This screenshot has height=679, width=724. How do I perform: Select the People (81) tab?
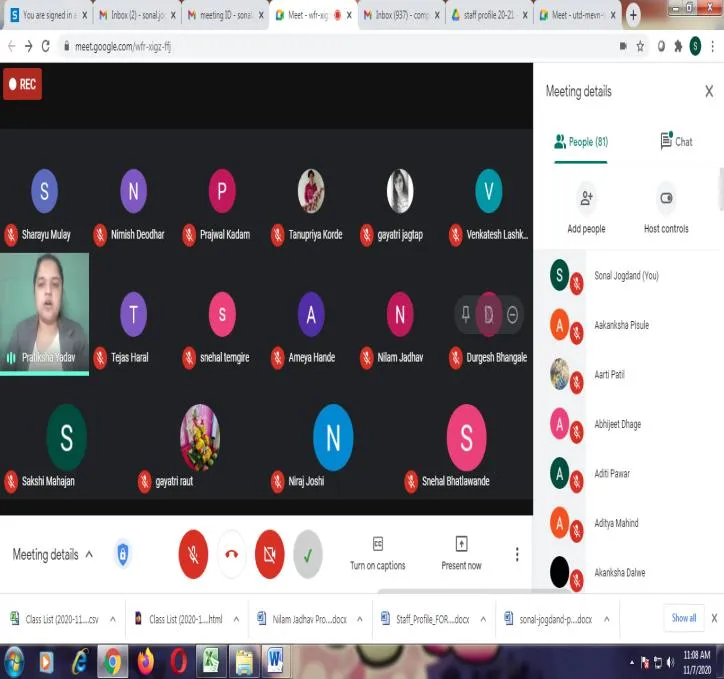pyautogui.click(x=581, y=142)
